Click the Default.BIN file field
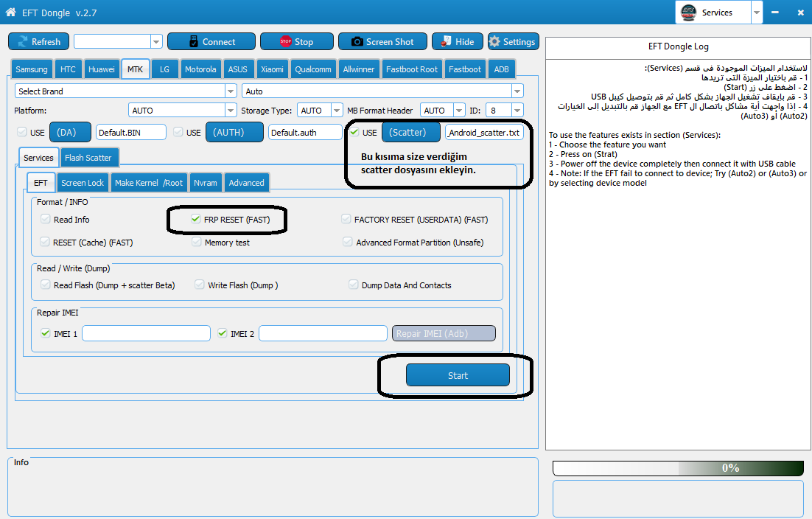Viewport: 812px width, 519px height. [x=131, y=132]
